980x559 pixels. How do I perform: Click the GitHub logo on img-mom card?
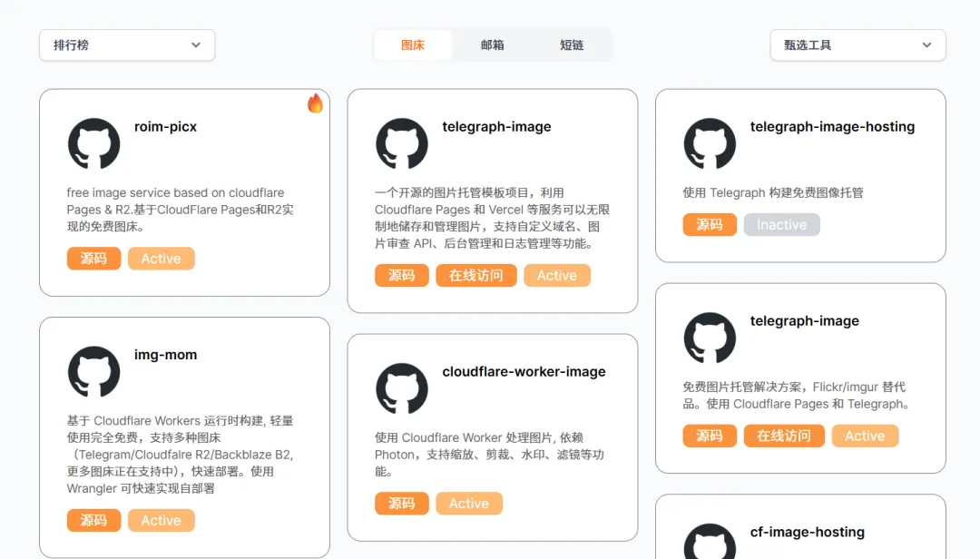click(x=93, y=371)
